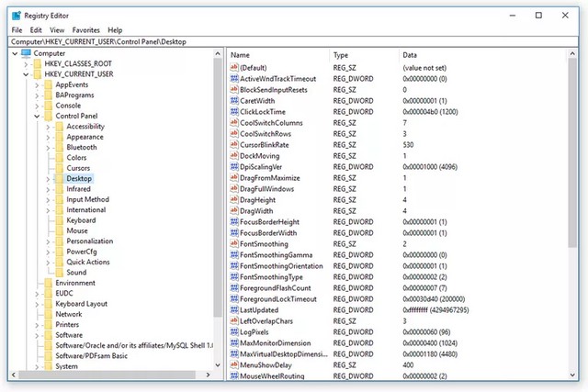Click the Registry Editor app icon in title bar
This screenshot has height=392, width=588.
coord(17,16)
